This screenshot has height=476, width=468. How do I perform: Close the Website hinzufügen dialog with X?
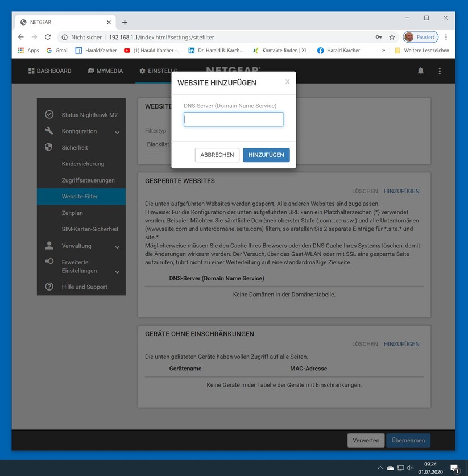(x=287, y=82)
